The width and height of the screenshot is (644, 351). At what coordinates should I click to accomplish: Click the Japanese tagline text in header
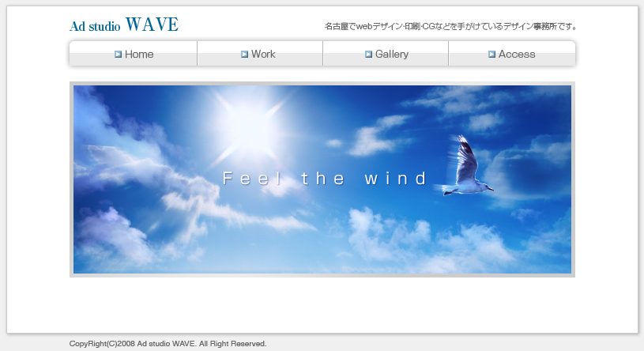tap(450, 27)
